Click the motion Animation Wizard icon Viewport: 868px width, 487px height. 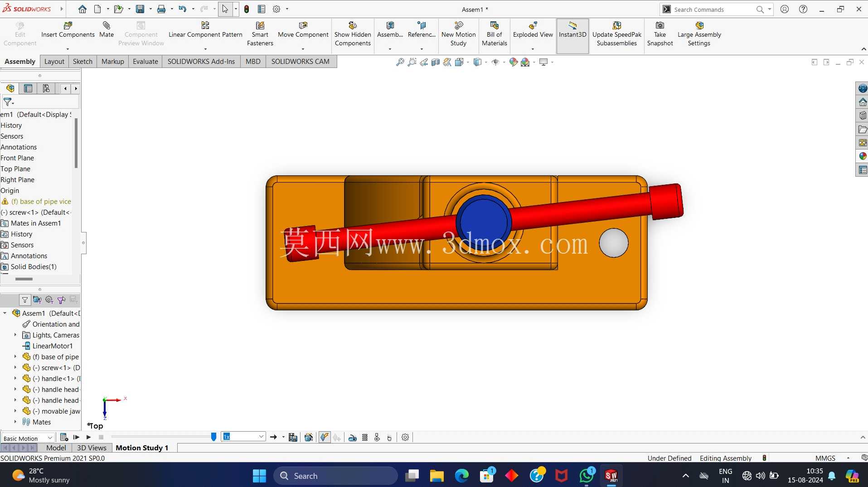309,437
